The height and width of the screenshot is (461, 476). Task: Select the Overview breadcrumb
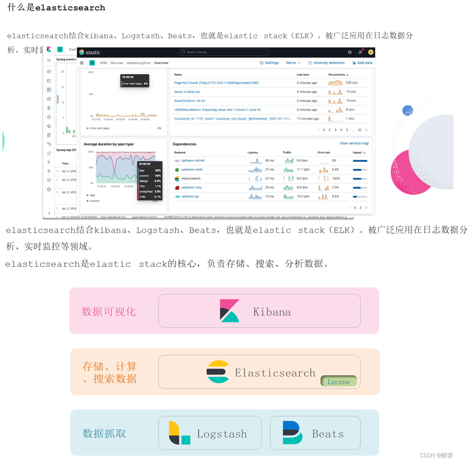coord(161,63)
